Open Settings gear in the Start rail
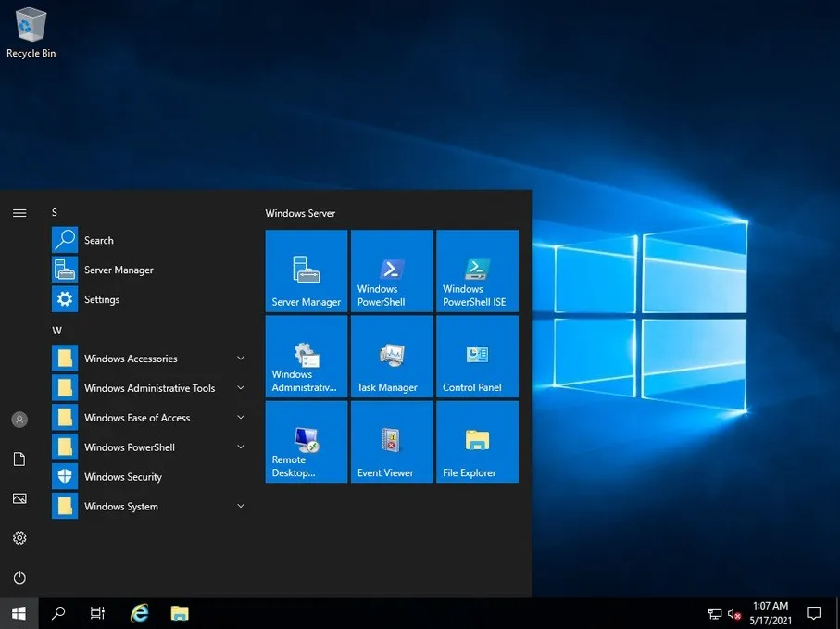 [19, 538]
